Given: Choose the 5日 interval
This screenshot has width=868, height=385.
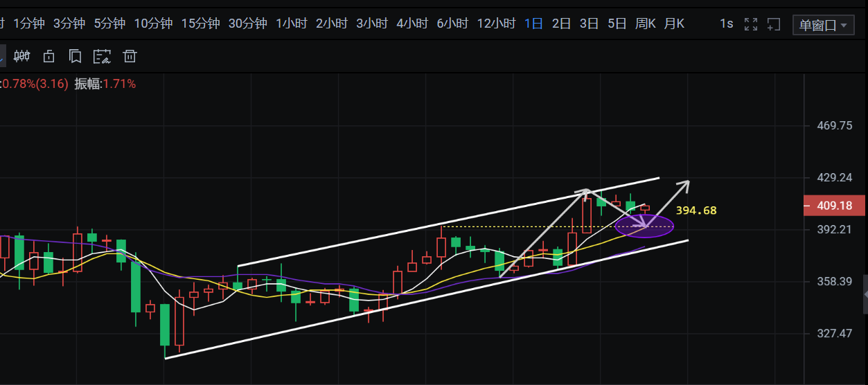Looking at the screenshot, I should pos(617,24).
